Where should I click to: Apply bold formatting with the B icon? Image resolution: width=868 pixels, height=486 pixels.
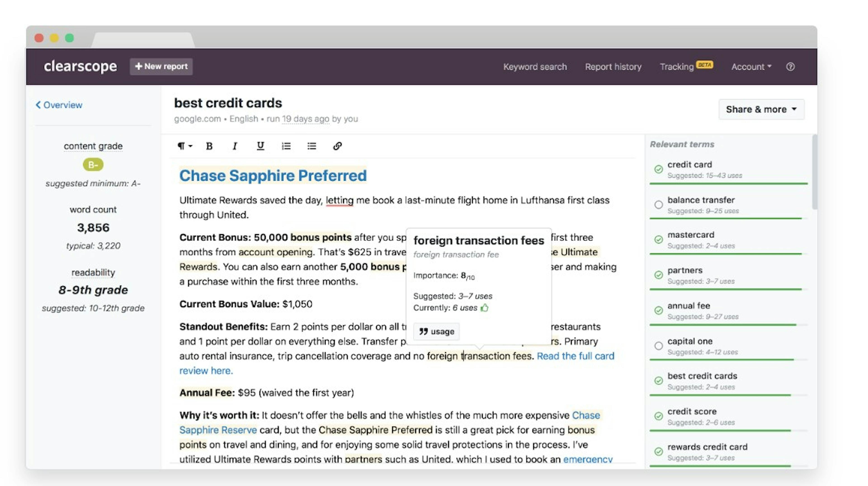pos(209,146)
